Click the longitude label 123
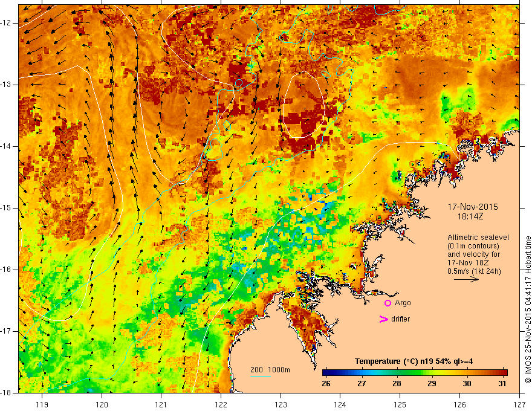 coord(281,404)
